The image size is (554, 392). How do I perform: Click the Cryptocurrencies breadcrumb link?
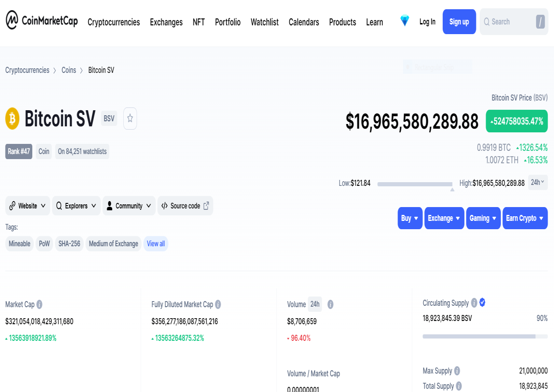[27, 70]
